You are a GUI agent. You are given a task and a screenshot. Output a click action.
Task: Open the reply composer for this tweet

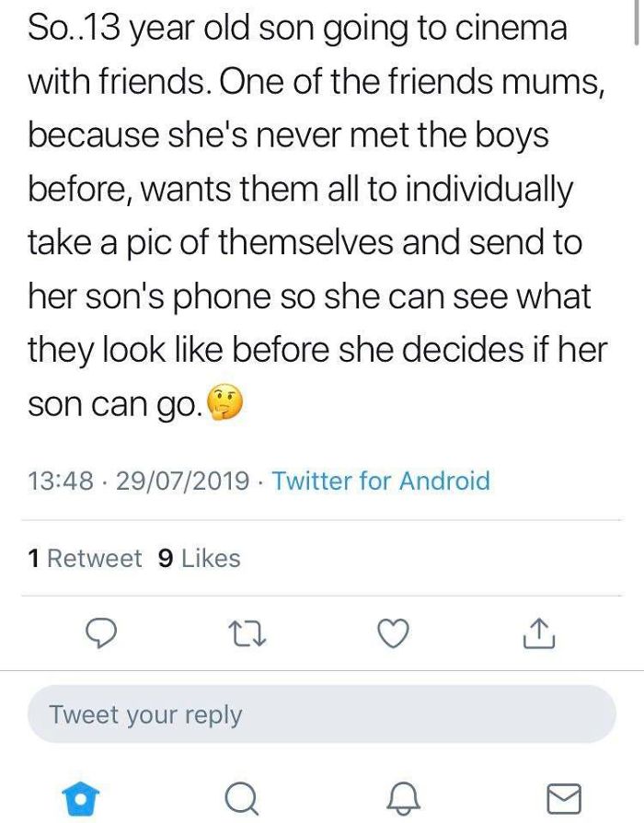click(x=103, y=632)
